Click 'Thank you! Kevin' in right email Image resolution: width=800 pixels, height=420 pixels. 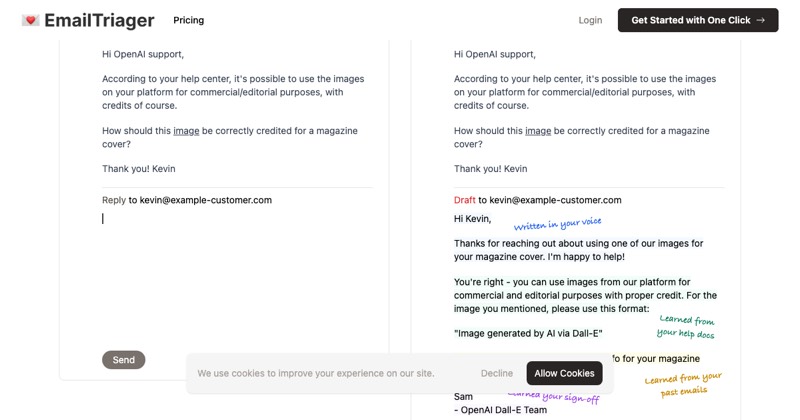(491, 169)
